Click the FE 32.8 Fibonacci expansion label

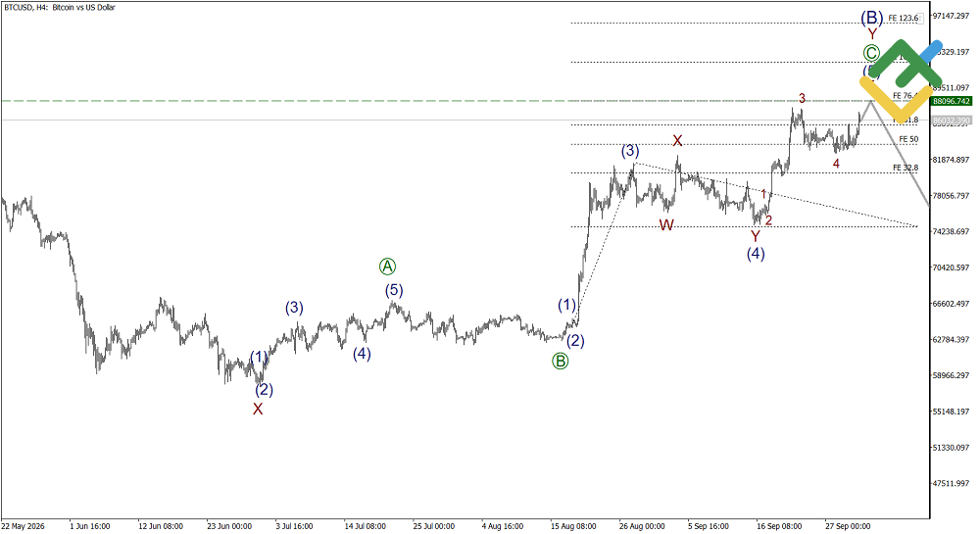pyautogui.click(x=906, y=168)
